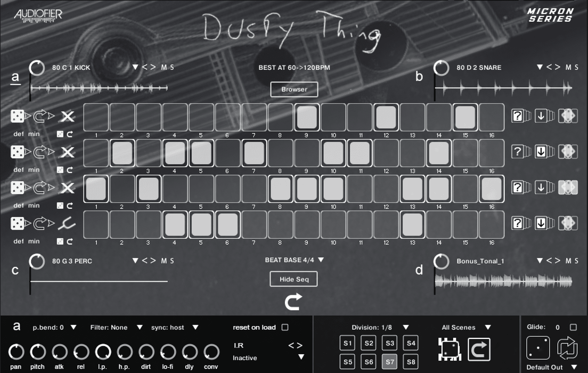Click the large dice icon above Default Out
588x373 pixels.
coord(538,347)
